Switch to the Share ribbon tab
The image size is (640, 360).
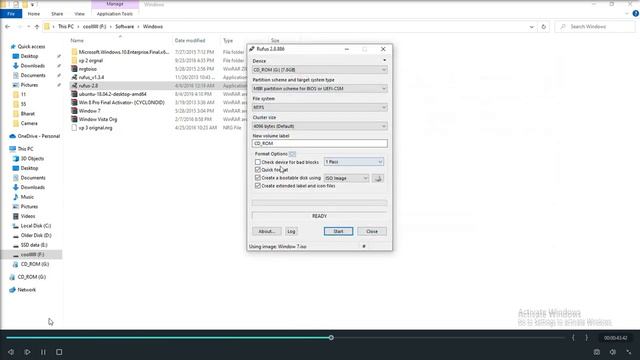coord(57,14)
